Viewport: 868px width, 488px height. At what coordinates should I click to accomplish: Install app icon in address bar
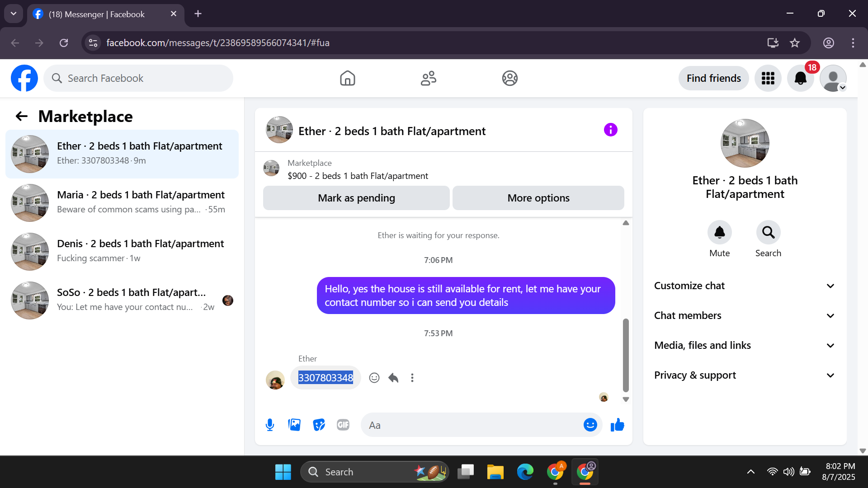[773, 43]
